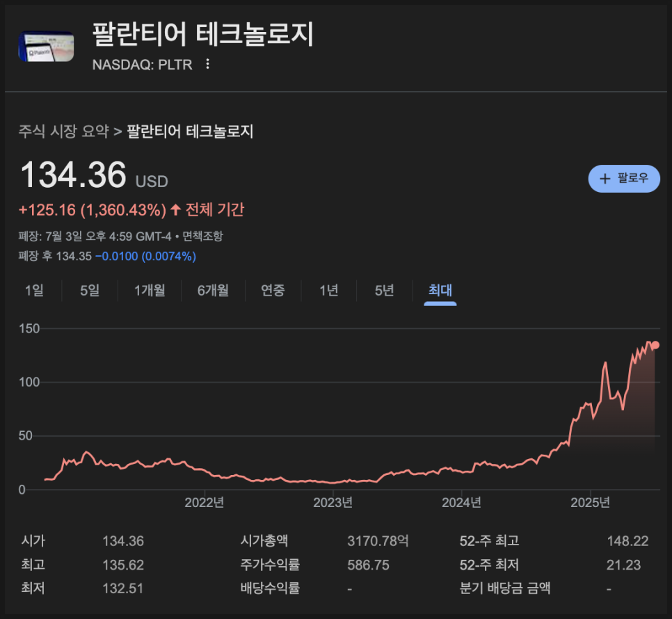Show the 5년 range chart

click(x=384, y=291)
